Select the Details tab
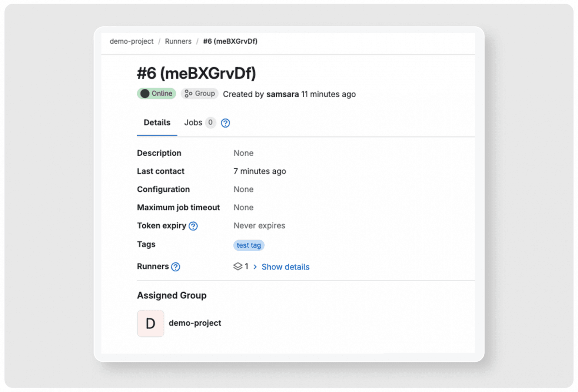 [x=157, y=123]
